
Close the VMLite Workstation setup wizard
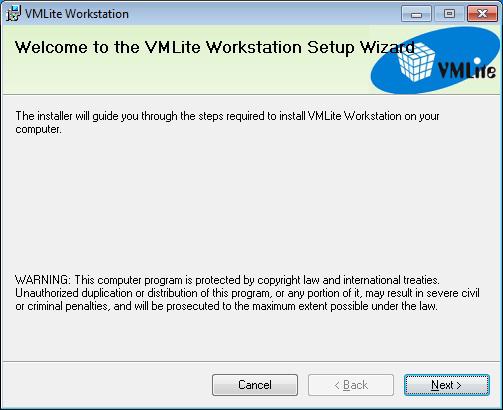click(x=482, y=14)
